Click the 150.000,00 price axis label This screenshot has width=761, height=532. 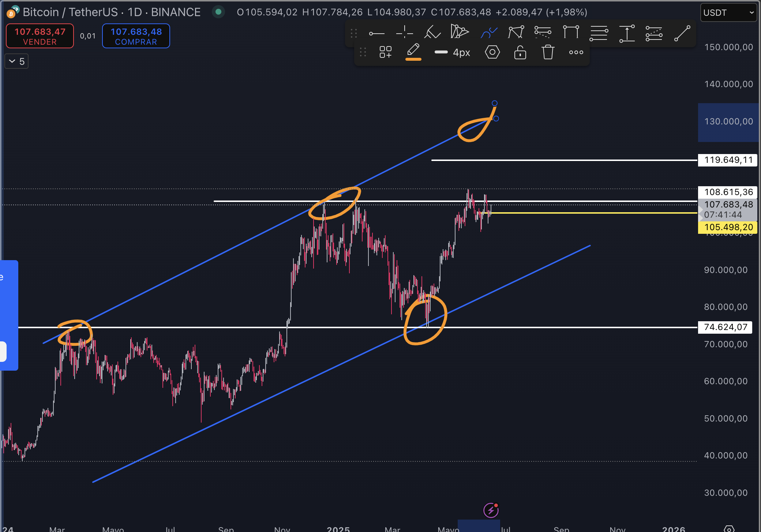coord(728,47)
